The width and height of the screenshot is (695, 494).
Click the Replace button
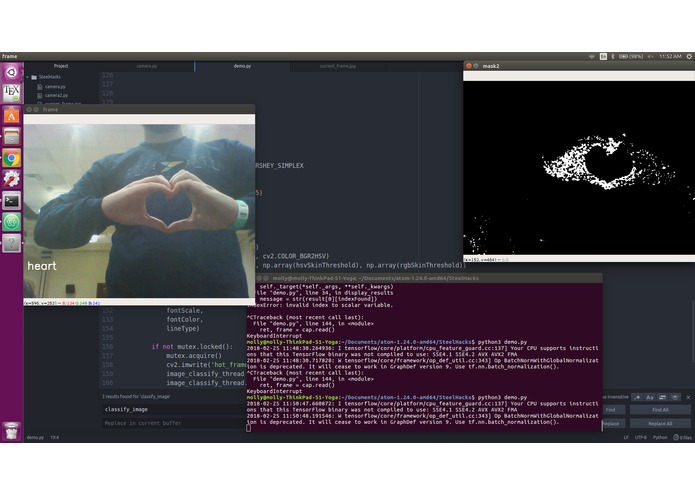pos(613,424)
